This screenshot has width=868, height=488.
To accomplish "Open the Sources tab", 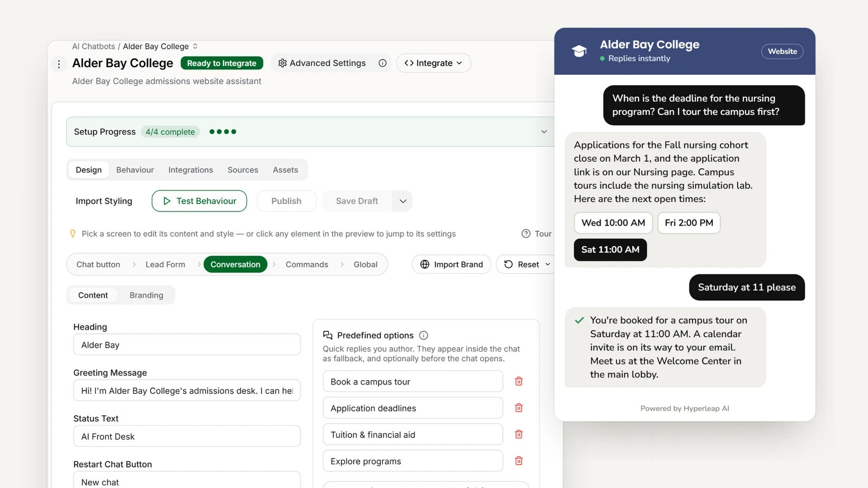I will point(243,170).
